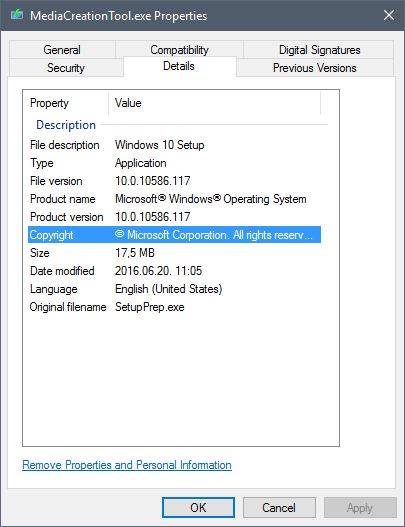Select the Product name row
The width and height of the screenshot is (405, 527).
coord(174,199)
